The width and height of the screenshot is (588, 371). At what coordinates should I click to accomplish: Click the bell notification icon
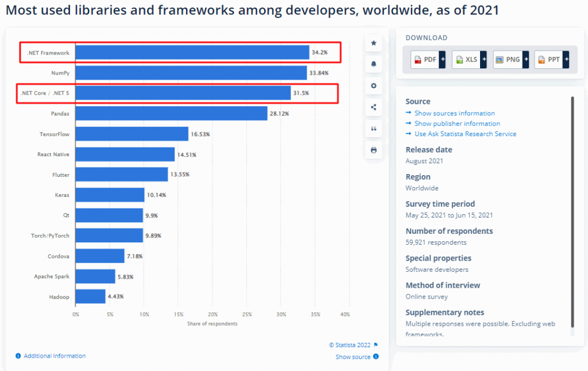coord(373,64)
